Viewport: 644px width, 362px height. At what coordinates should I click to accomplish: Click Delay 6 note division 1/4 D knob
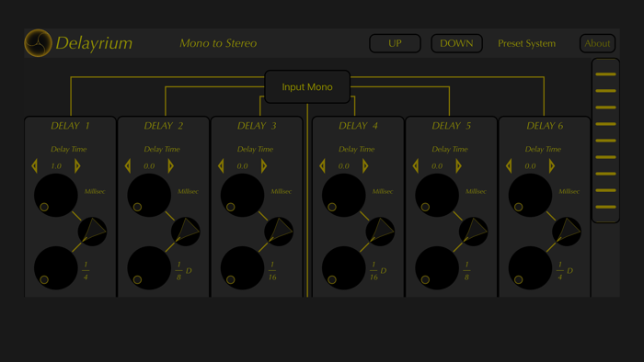[x=530, y=267]
